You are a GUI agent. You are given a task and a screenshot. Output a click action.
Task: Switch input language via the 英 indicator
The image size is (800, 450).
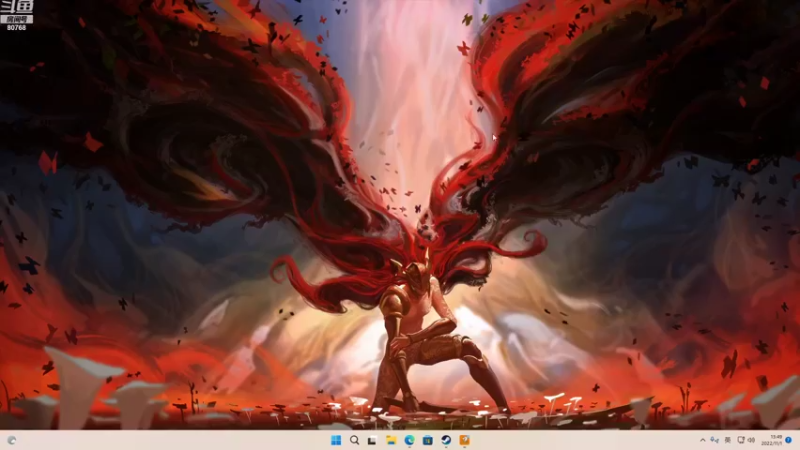tap(728, 440)
